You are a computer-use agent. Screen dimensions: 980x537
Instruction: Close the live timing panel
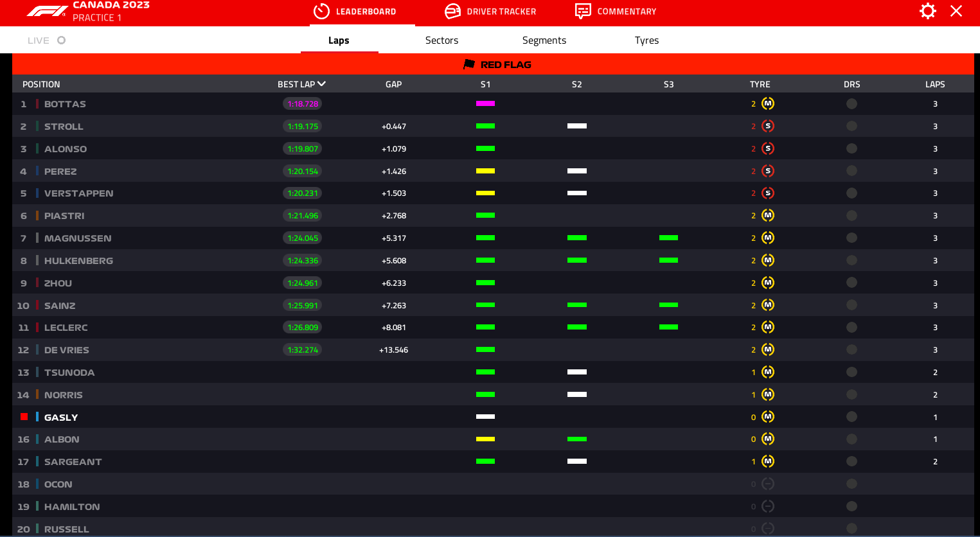click(x=956, y=11)
